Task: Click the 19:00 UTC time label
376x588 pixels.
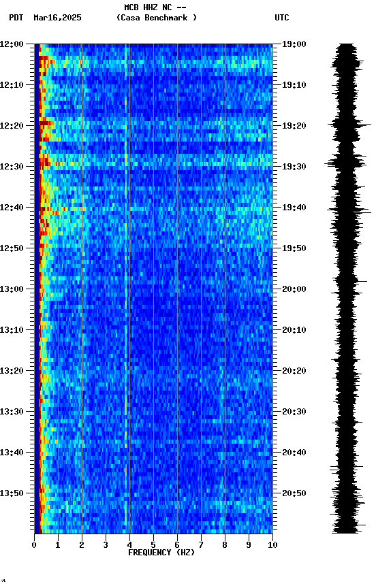Action: 294,44
